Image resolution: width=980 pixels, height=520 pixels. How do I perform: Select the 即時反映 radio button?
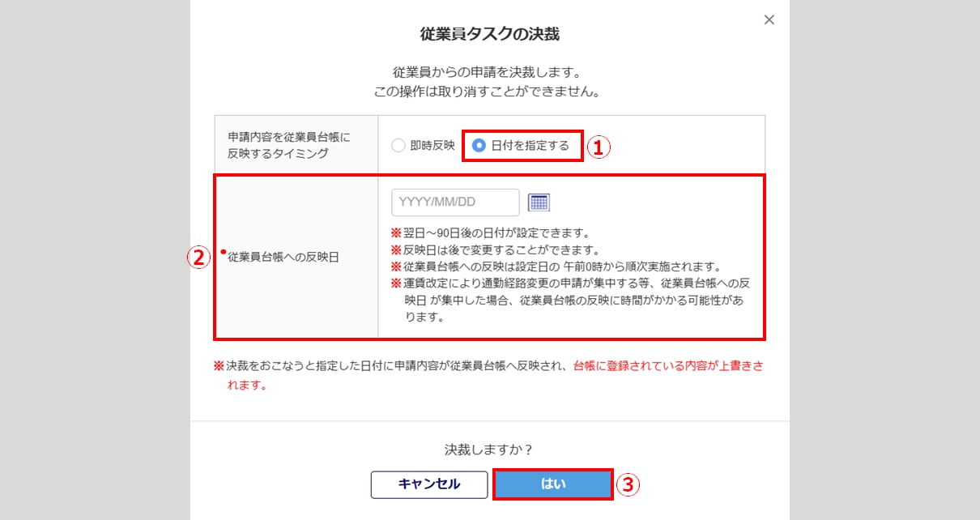[x=398, y=146]
